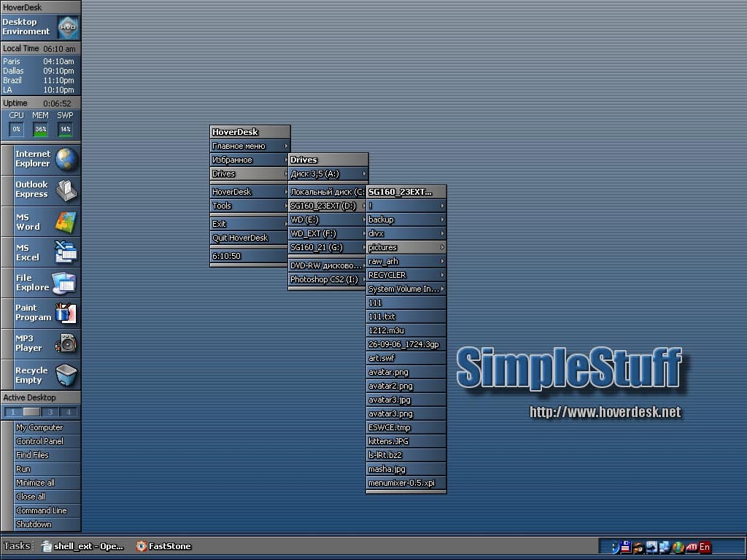This screenshot has width=747, height=560.
Task: Open MS Excel icon in sidebar
Action: coord(66,252)
